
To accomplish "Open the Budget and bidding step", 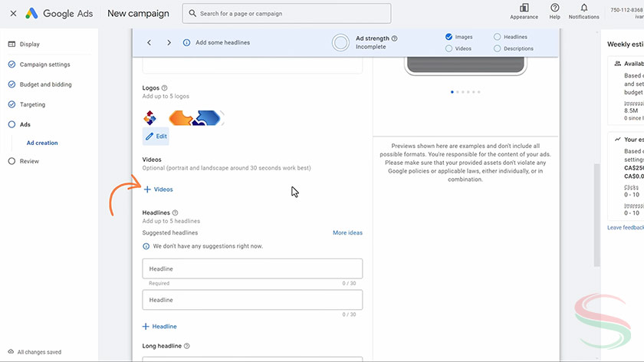I will click(x=45, y=84).
